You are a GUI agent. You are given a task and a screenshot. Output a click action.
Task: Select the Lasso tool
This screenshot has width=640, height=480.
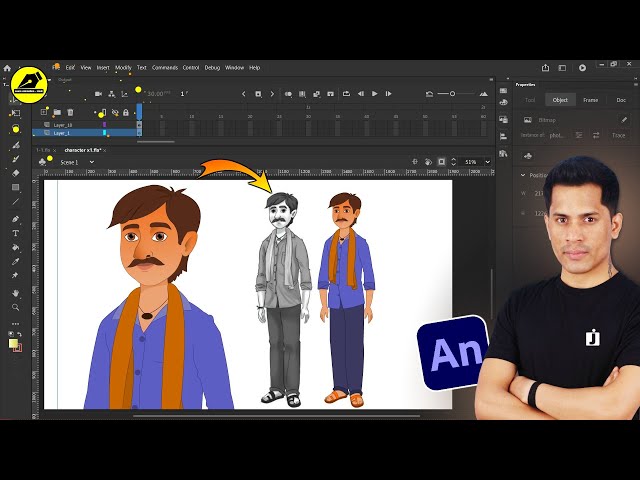click(16, 129)
